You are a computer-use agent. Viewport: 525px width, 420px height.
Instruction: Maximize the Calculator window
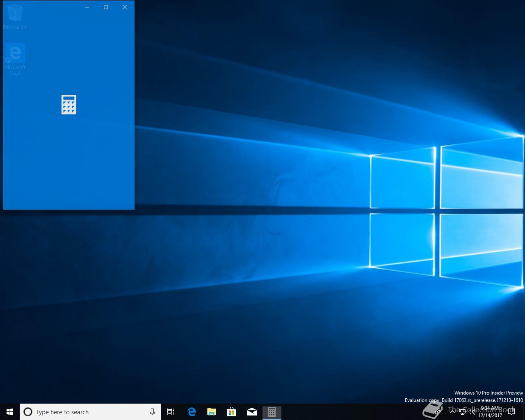click(106, 7)
